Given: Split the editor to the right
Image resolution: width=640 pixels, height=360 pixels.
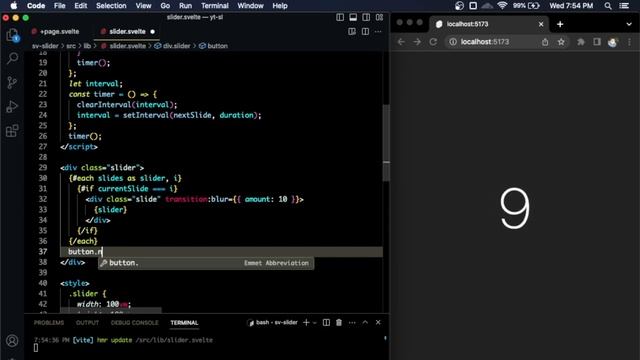Looking at the screenshot, I should click(x=365, y=31).
